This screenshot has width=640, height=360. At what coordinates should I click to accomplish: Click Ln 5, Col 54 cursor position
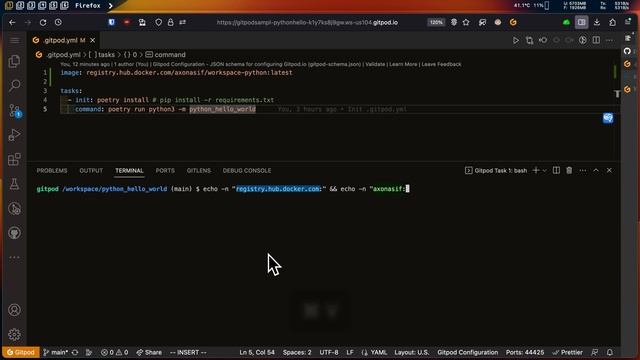[x=257, y=353]
